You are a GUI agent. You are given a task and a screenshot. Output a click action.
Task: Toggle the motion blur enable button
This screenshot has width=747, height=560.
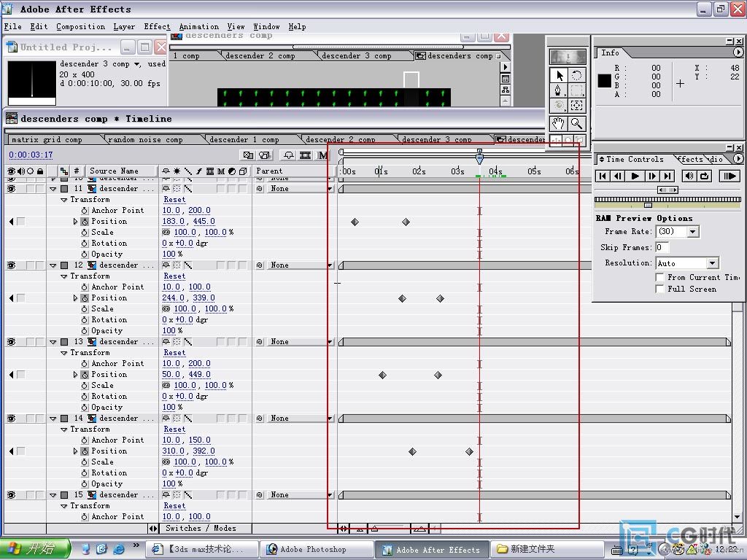[323, 155]
